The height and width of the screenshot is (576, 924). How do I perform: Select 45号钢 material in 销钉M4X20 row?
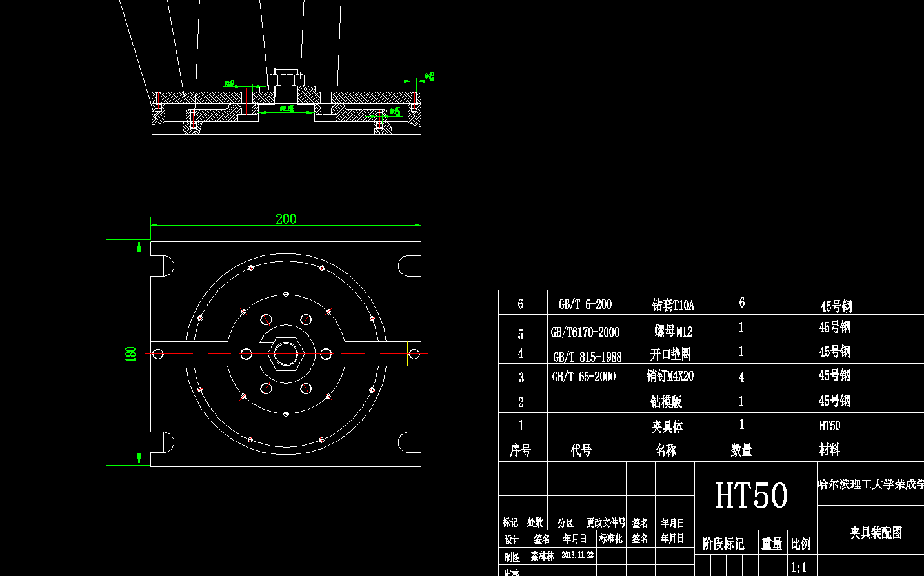coord(834,375)
